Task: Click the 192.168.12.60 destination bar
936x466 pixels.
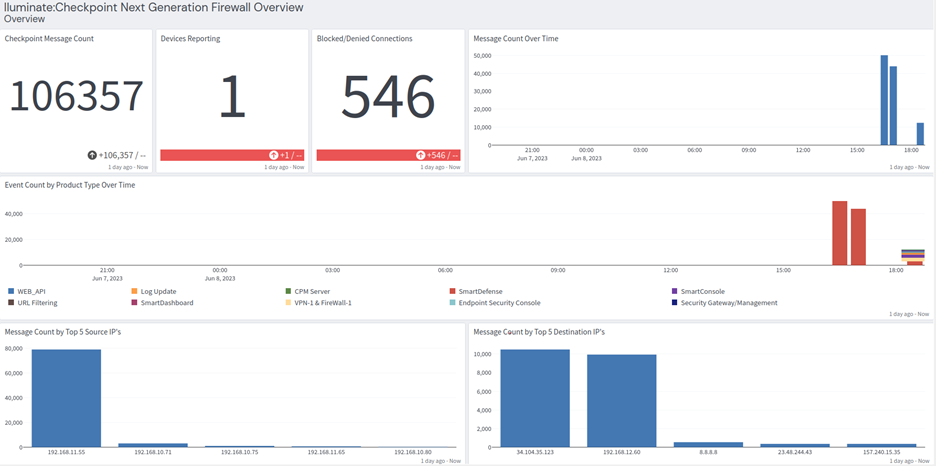Action: click(621, 400)
